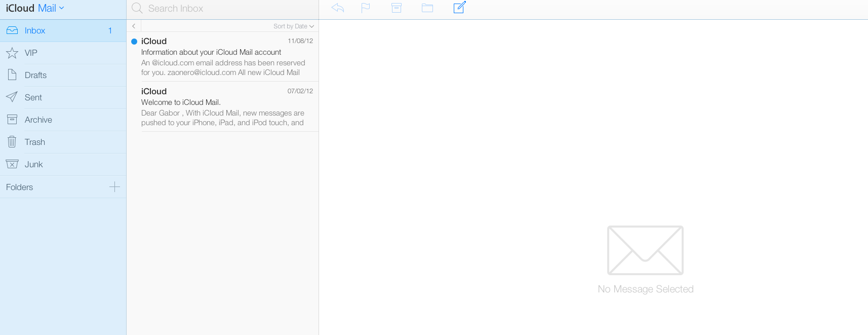Add a new folder with plus icon
Screen dimensions: 868x335
(115, 187)
